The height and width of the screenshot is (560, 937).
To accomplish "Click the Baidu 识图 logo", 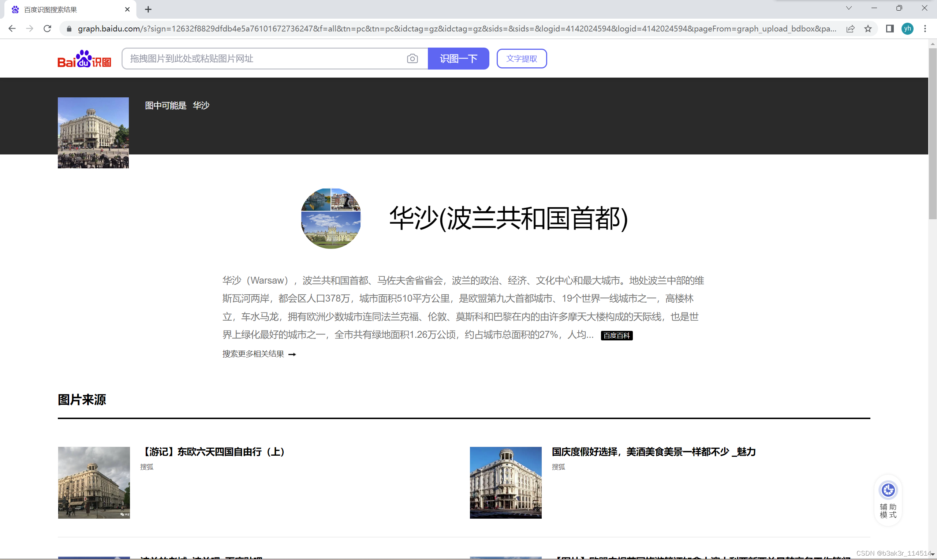I will (x=84, y=59).
